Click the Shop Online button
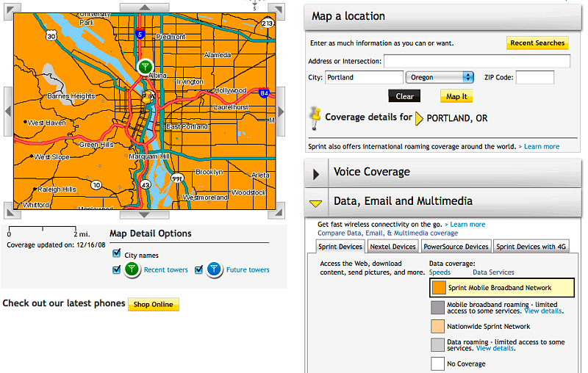 (x=154, y=304)
